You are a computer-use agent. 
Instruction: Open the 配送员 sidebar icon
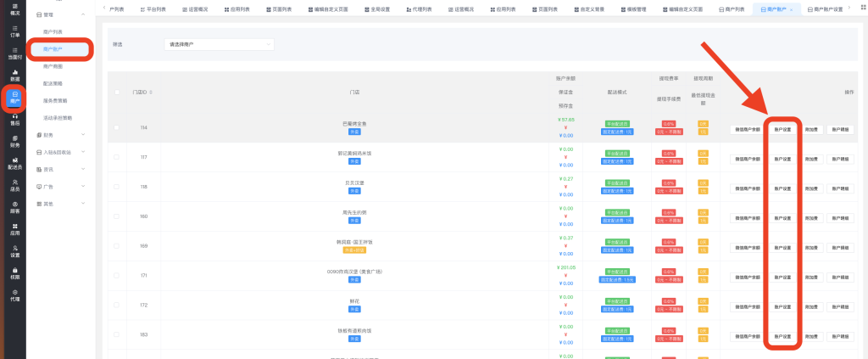(x=14, y=164)
